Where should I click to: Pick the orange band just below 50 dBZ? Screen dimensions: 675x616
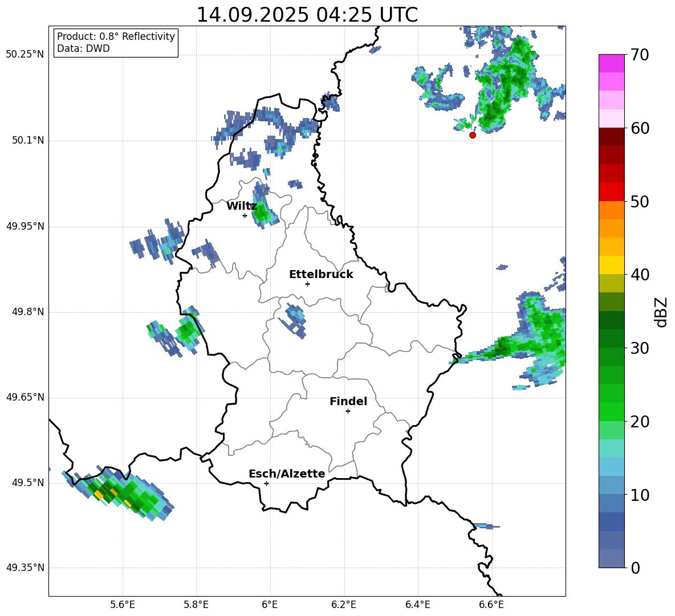611,210
